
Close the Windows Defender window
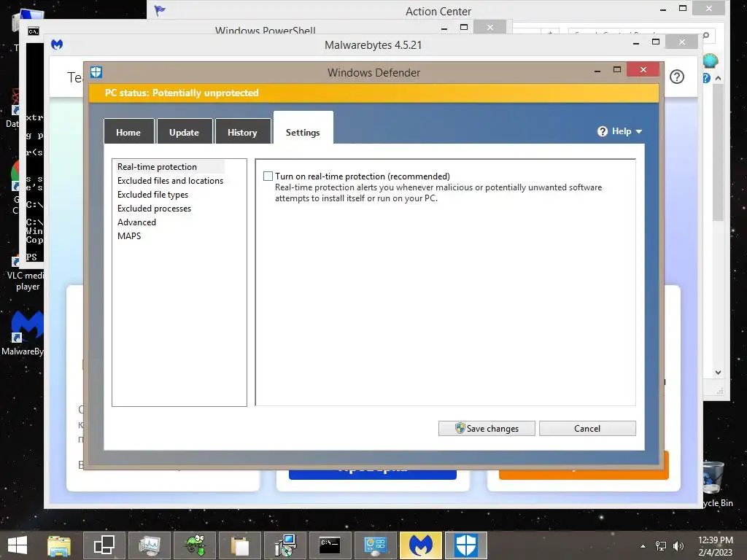point(643,69)
